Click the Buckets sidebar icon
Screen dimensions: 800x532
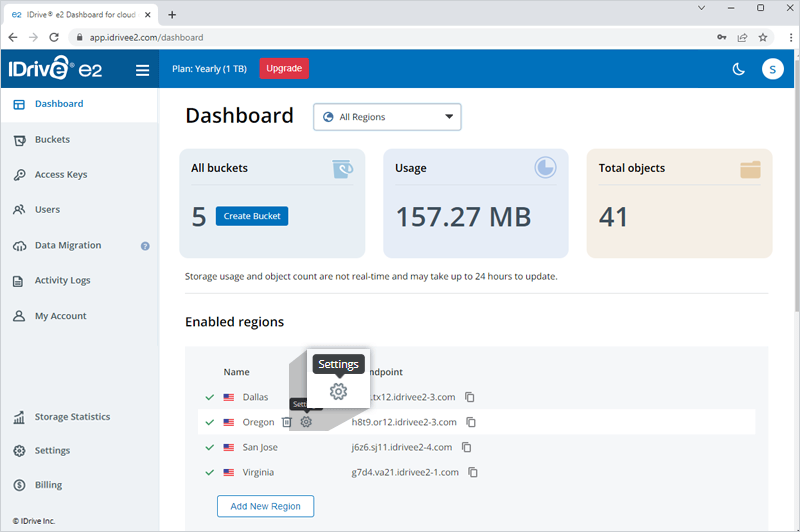[x=19, y=140]
